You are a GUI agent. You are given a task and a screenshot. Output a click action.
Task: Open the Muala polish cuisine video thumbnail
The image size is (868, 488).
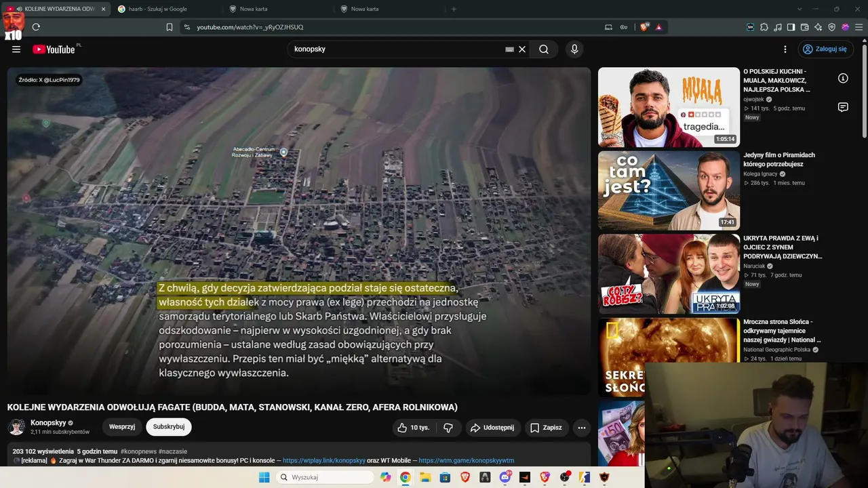click(x=669, y=107)
